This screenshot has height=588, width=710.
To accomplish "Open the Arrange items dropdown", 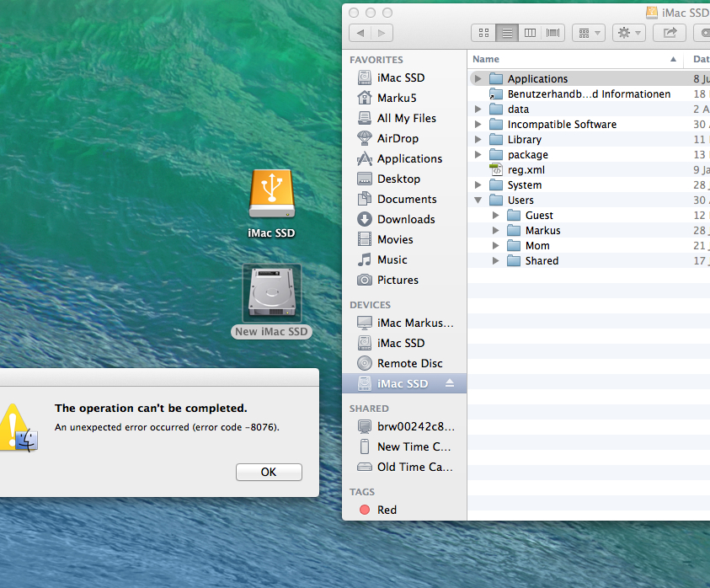I will 589,33.
